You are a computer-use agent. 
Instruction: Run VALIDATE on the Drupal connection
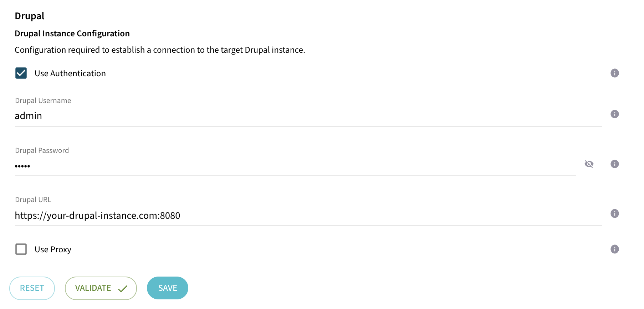tap(101, 288)
